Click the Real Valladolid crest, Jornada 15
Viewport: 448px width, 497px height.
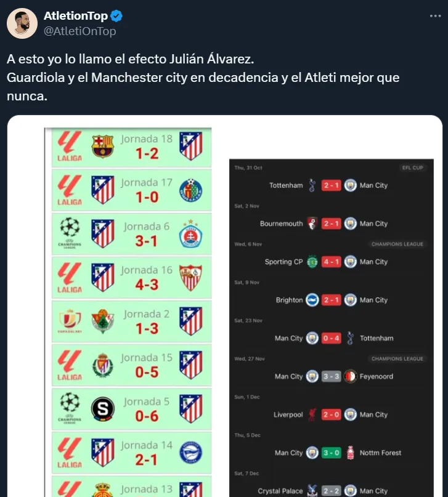point(103,365)
